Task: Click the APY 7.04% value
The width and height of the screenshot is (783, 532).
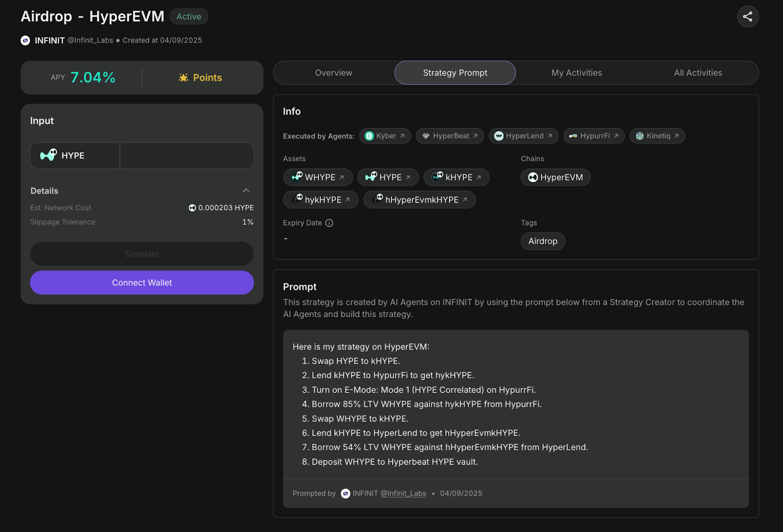Action: coord(93,77)
